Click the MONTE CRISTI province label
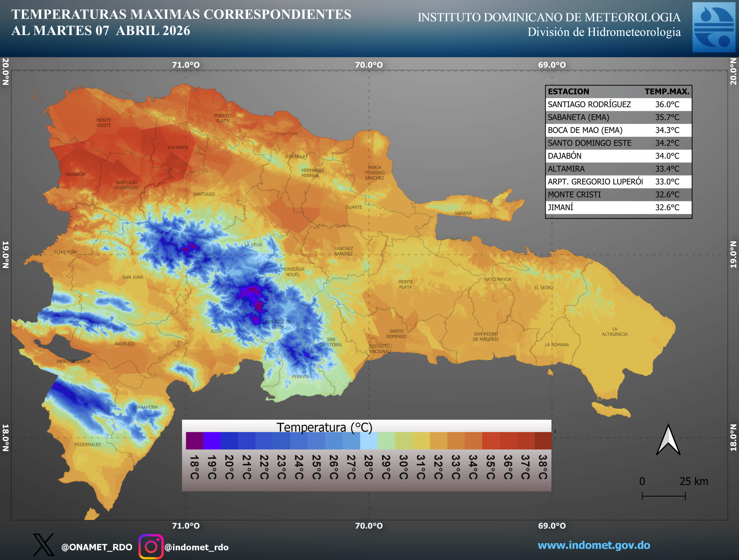The image size is (739, 560). pyautogui.click(x=104, y=123)
